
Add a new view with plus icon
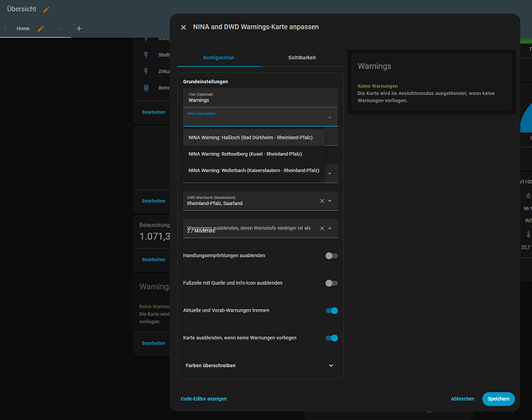pyautogui.click(x=79, y=29)
